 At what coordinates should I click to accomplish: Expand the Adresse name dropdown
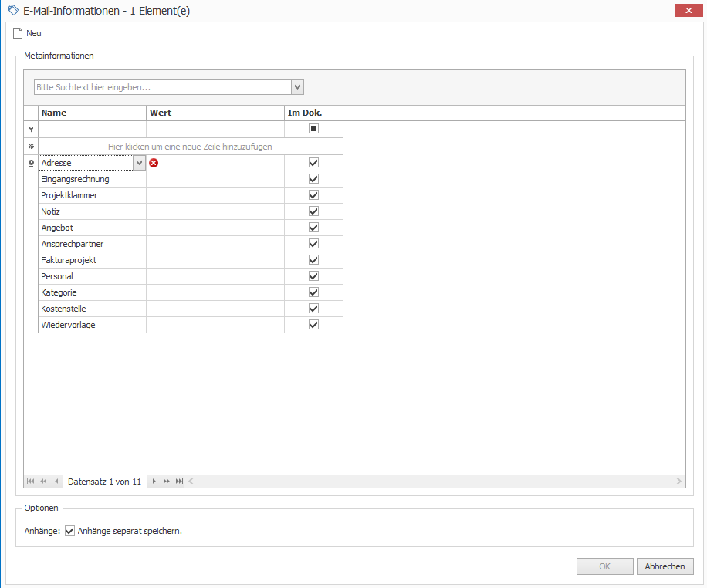click(139, 163)
